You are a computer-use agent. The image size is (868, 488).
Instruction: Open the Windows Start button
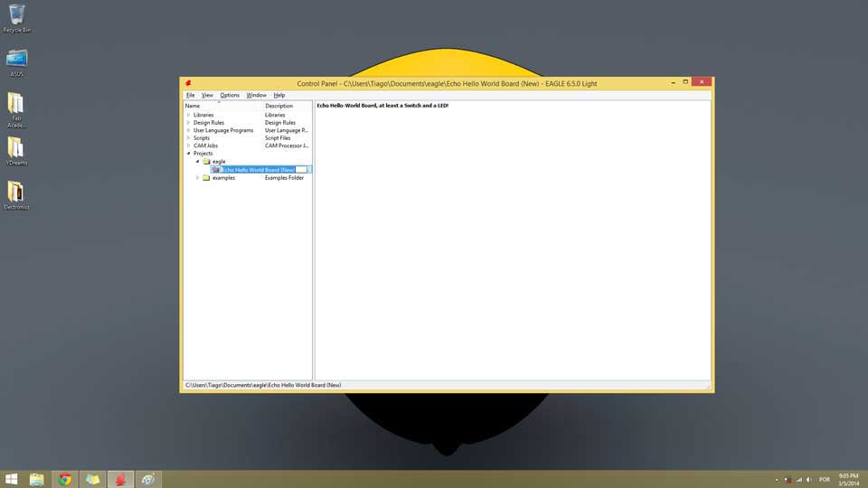pos(11,479)
